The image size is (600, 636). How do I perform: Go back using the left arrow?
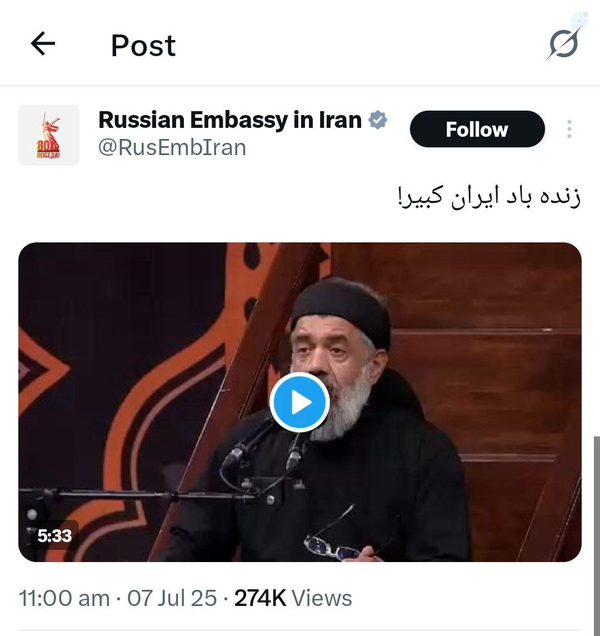[x=43, y=44]
